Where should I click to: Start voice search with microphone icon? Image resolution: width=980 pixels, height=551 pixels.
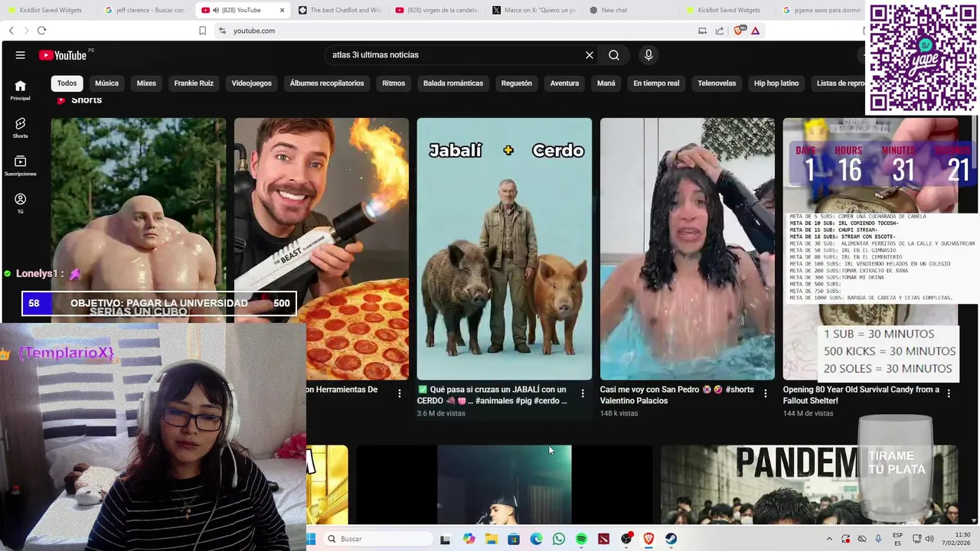tap(648, 55)
